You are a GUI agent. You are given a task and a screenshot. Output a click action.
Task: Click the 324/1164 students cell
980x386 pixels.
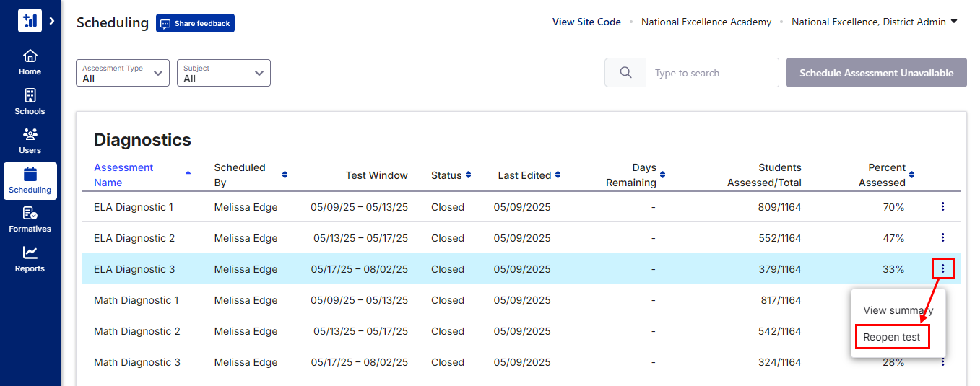(x=780, y=362)
